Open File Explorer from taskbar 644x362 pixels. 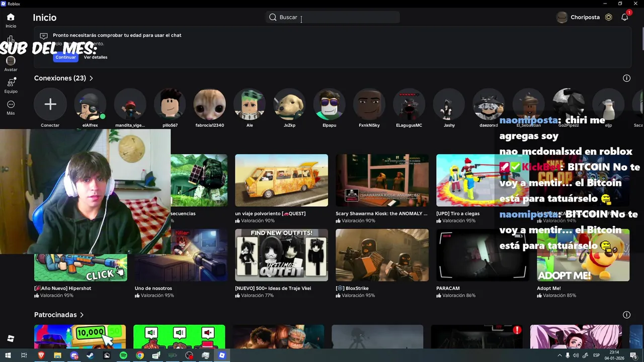pos(57,355)
